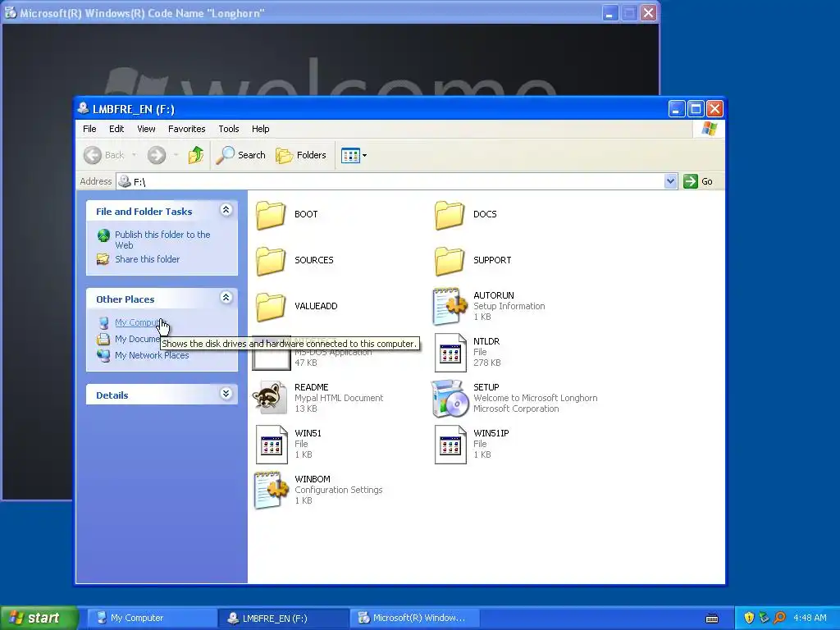The height and width of the screenshot is (630, 840).
Task: Click the SETUP file name text
Action: pyautogui.click(x=486, y=387)
